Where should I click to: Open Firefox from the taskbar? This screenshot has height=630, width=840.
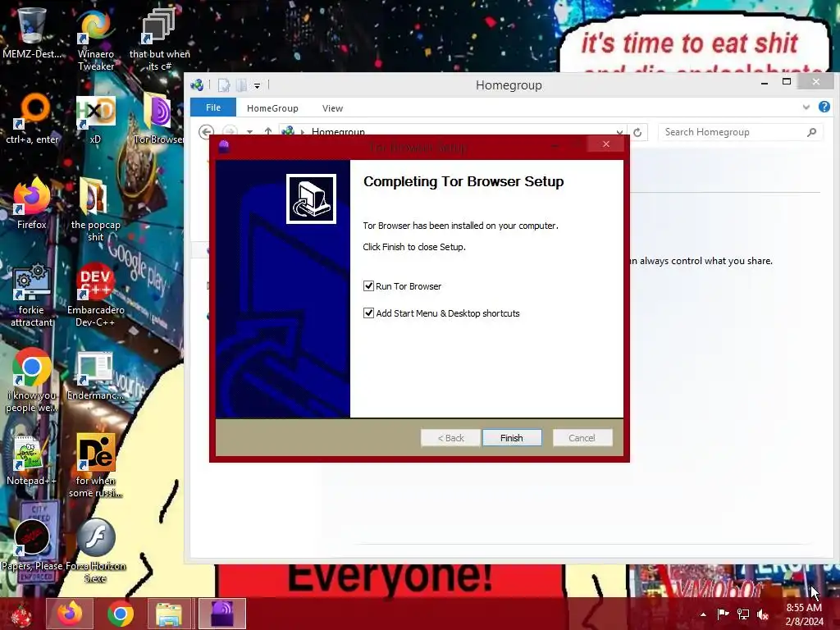[x=70, y=614]
